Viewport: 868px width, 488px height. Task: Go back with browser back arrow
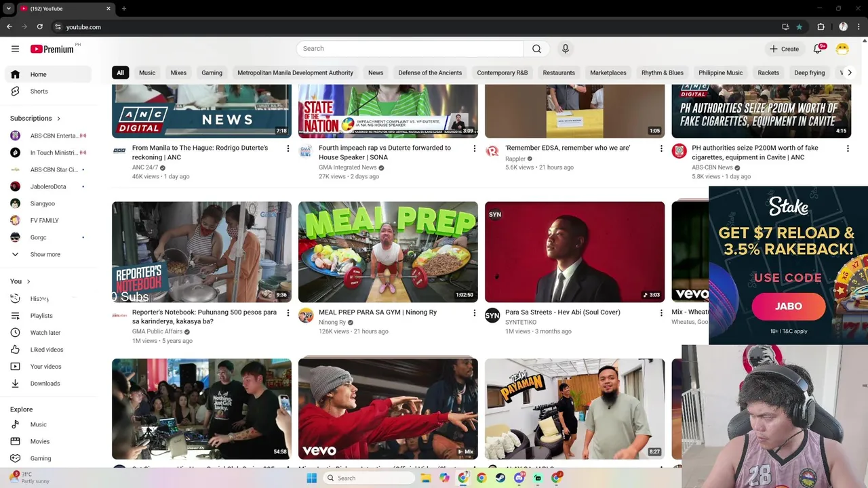click(x=9, y=27)
